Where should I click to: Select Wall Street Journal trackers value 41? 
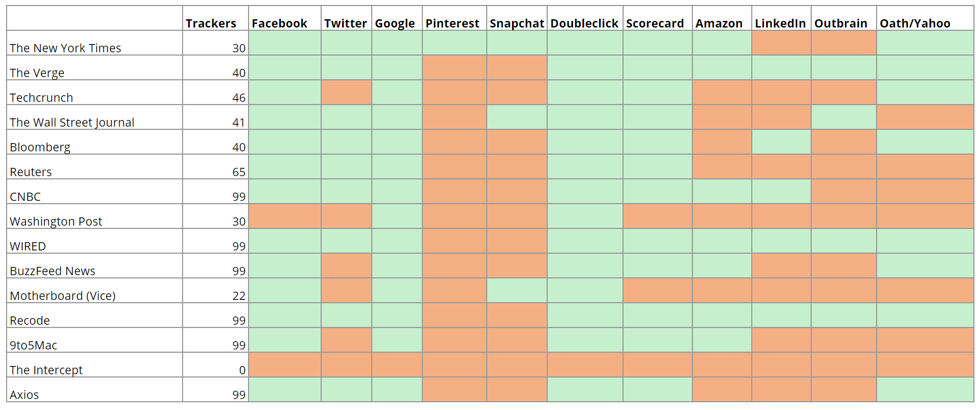pos(239,122)
